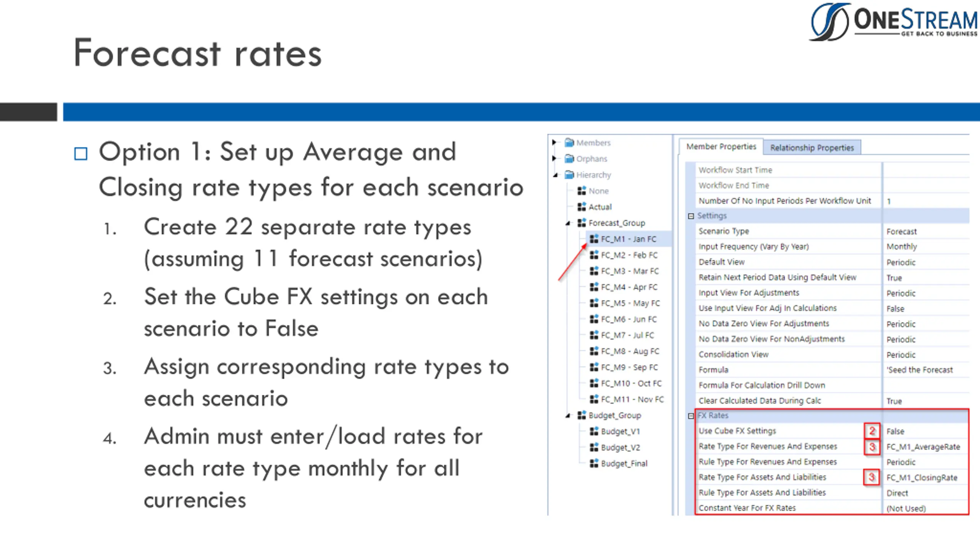Click the 'No Data Zero View For NonAdjustments' label
Viewport: 980px width, 551px height.
click(771, 339)
